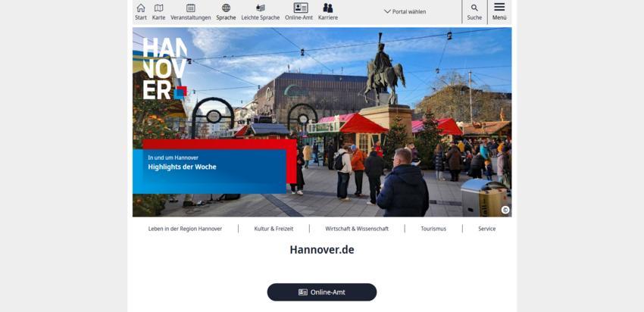Click the dark Online-Amt button
Viewport: 644px width, 312px height.
pos(321,292)
